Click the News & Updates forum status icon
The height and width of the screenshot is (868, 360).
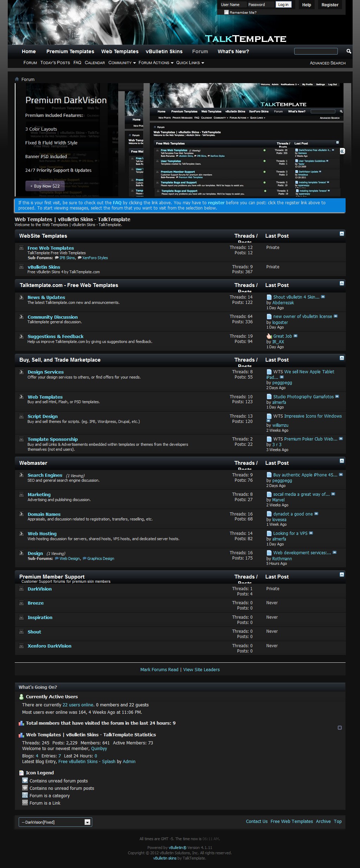21,298
